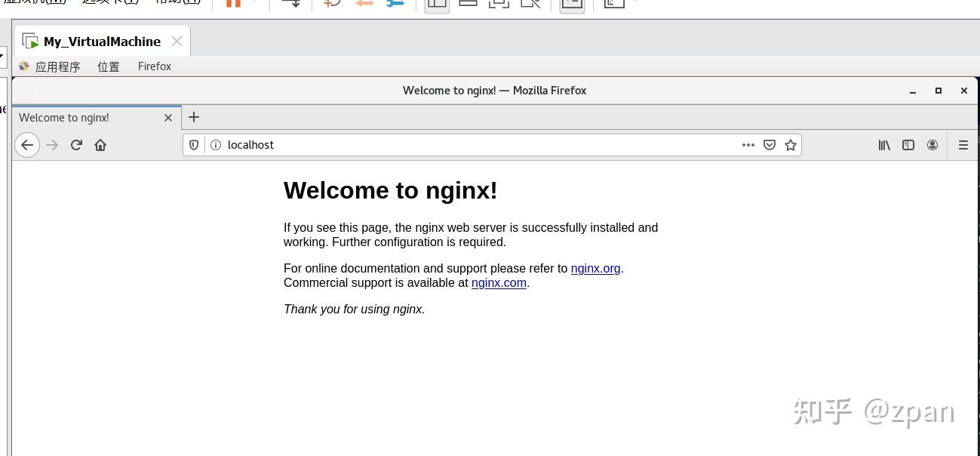The image size is (980, 456).
Task: Reload the current page
Action: [76, 145]
